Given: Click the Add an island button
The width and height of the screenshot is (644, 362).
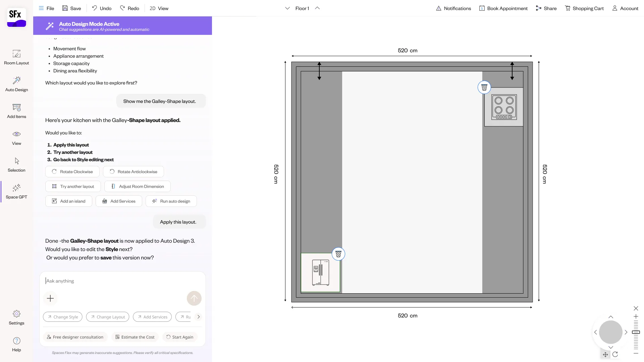Looking at the screenshot, I should [69, 201].
